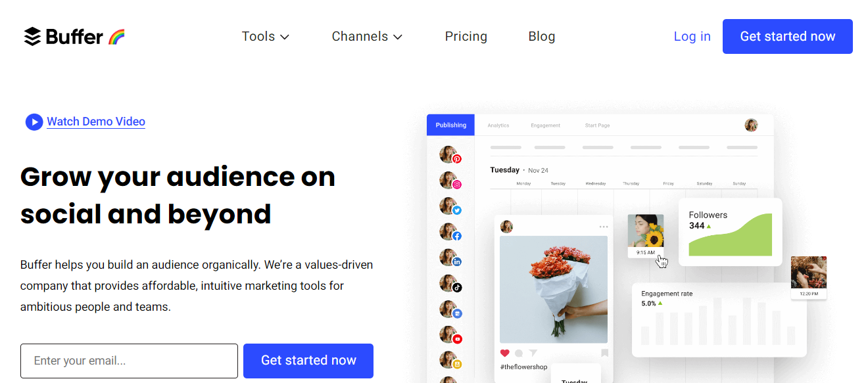Select the Facebook channel avatar
Screen dimensions: 868x383
coord(450,232)
